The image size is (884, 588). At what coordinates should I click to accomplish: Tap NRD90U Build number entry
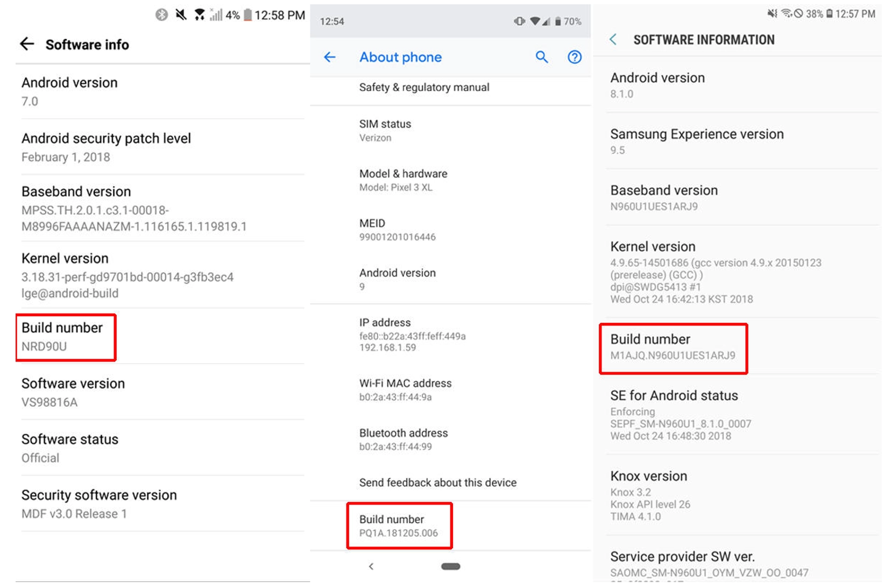coord(65,337)
